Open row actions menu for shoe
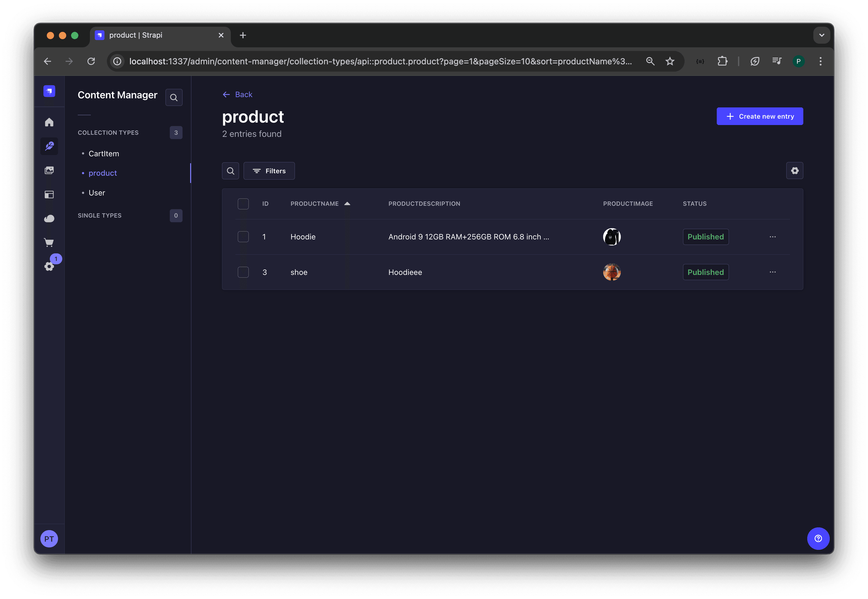The width and height of the screenshot is (868, 599). (773, 272)
